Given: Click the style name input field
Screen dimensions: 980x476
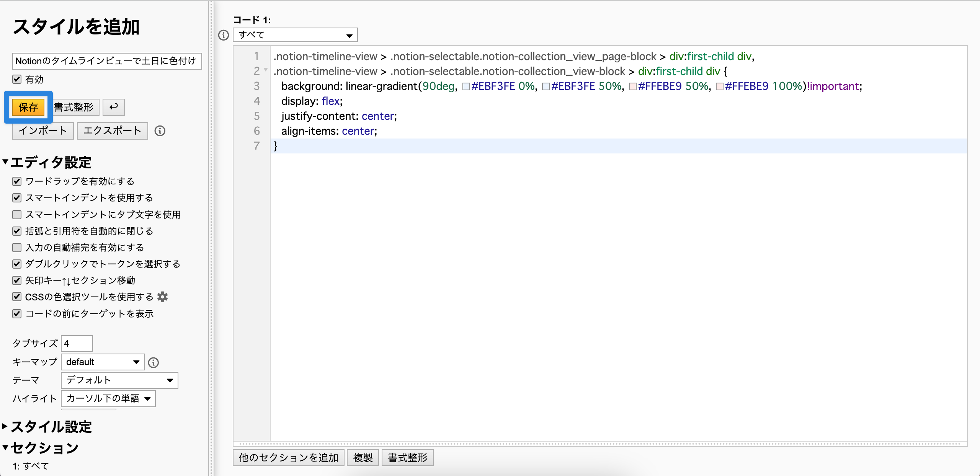Looking at the screenshot, I should point(107,61).
